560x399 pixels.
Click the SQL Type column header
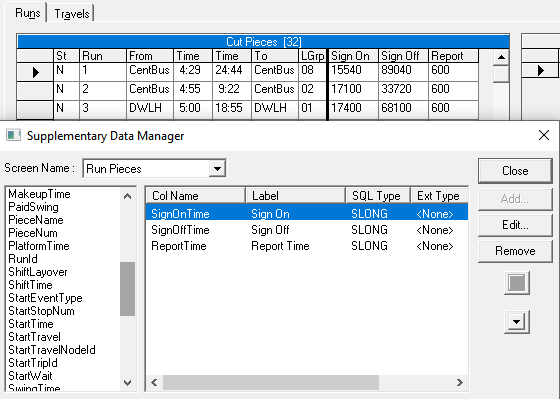378,196
